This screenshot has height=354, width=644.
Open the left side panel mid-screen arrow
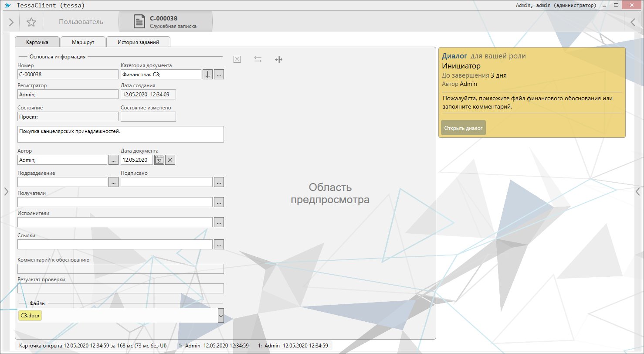(6, 191)
